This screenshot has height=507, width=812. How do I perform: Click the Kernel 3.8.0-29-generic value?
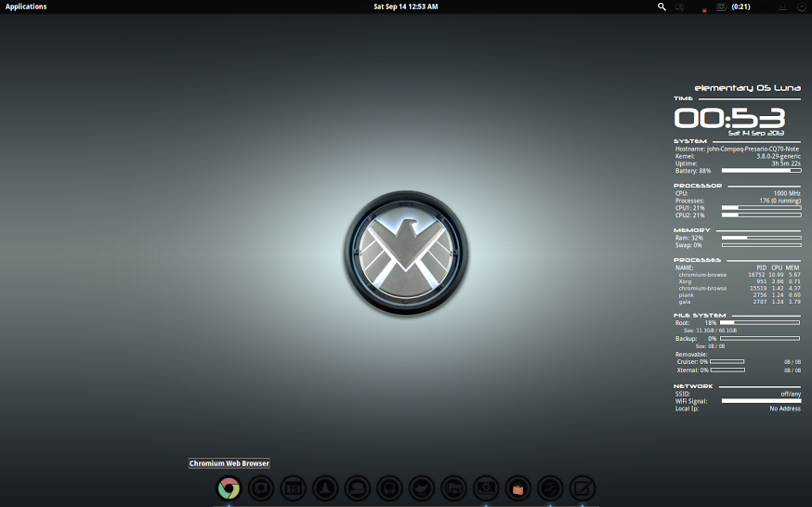(x=779, y=156)
